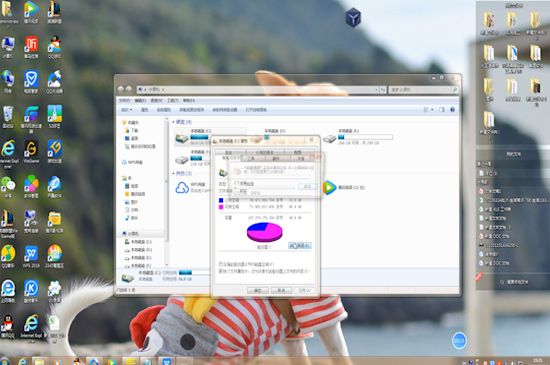This screenshot has height=365, width=550.
Task: Open WeGame desktop shortcut
Action: point(31,152)
